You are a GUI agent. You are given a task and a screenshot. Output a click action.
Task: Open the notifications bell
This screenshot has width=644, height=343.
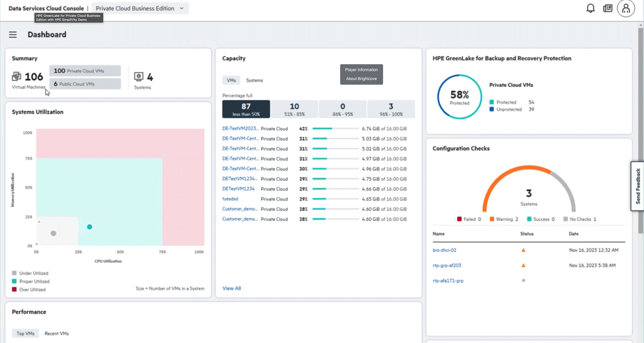pyautogui.click(x=591, y=8)
